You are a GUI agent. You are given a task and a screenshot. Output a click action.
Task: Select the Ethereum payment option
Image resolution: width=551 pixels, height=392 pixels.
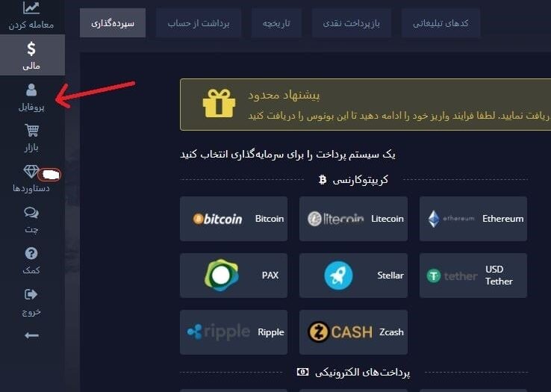[x=473, y=219]
